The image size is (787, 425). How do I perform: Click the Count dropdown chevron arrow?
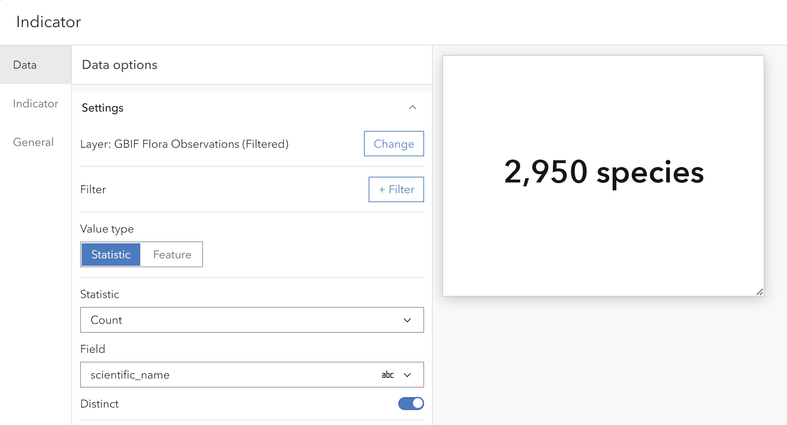(x=407, y=320)
